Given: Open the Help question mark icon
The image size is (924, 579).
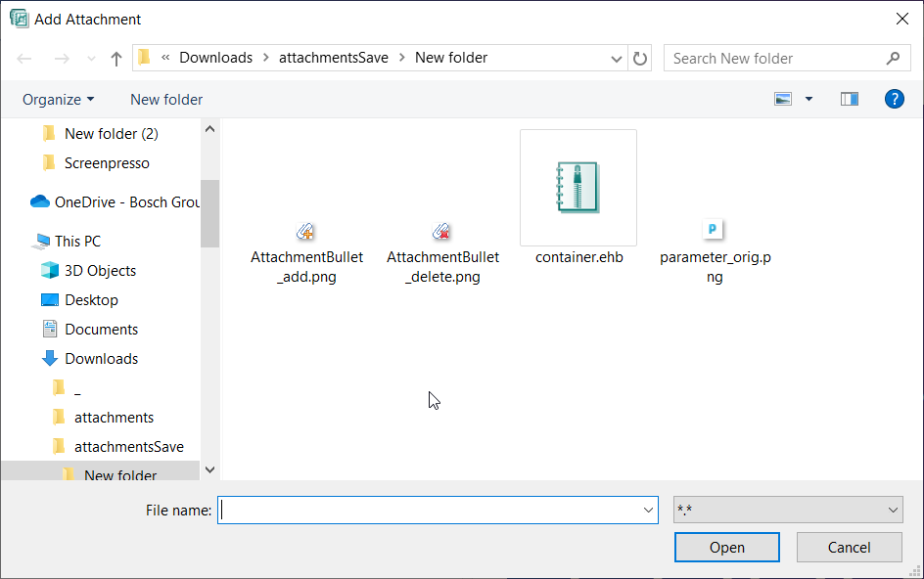Looking at the screenshot, I should pyautogui.click(x=894, y=99).
